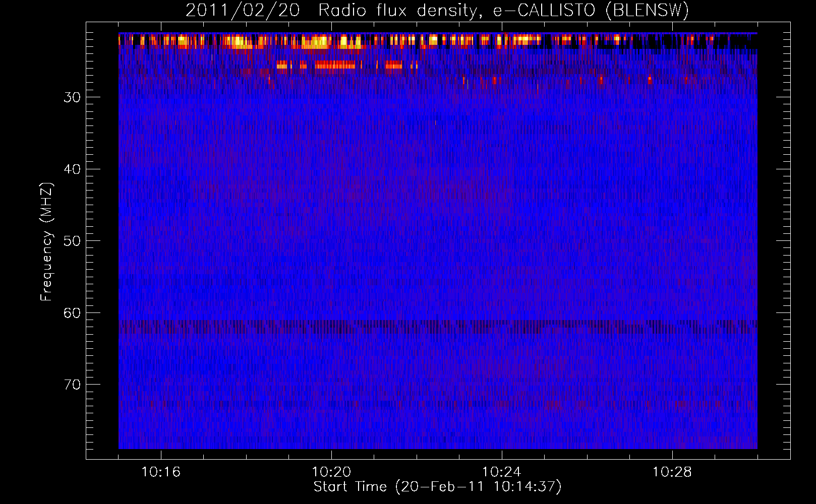
Task: Click the '10:28' time axis label
Action: tap(672, 472)
